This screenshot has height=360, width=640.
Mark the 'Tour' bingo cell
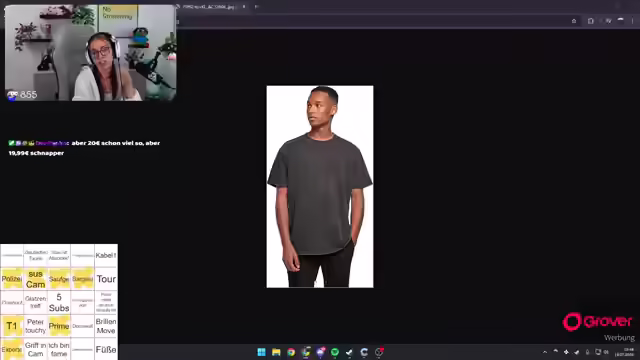[x=106, y=279]
